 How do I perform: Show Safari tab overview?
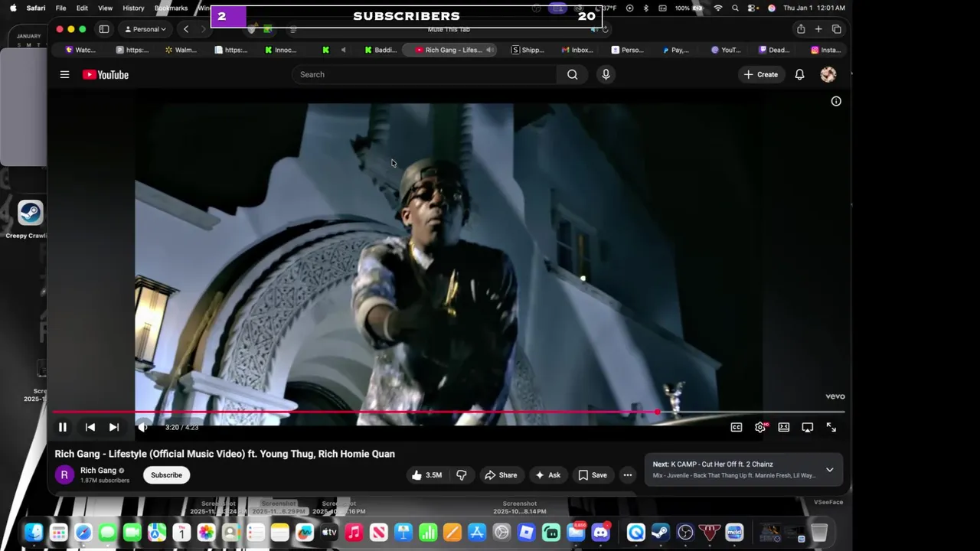(x=836, y=29)
